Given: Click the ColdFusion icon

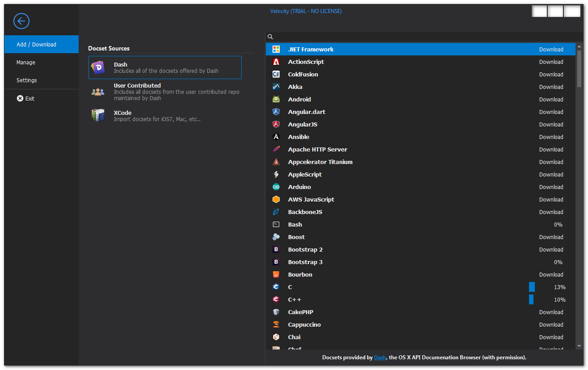Looking at the screenshot, I should click(x=276, y=74).
